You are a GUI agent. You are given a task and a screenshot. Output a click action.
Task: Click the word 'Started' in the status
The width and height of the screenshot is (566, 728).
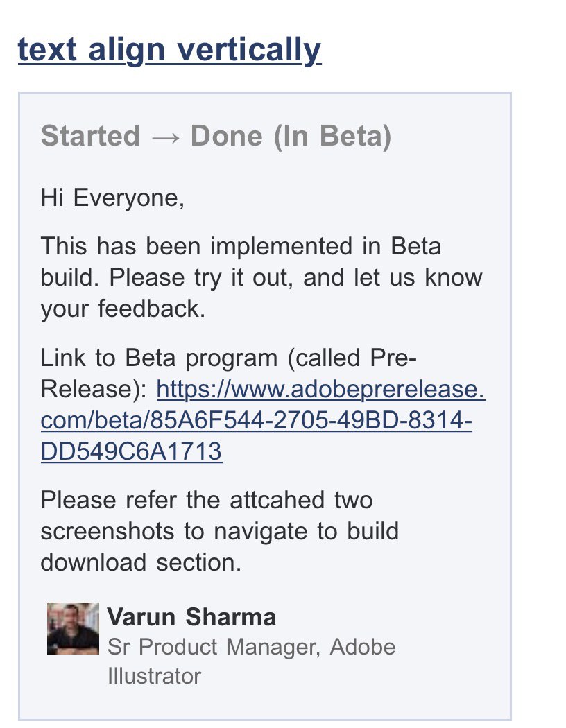click(90, 136)
